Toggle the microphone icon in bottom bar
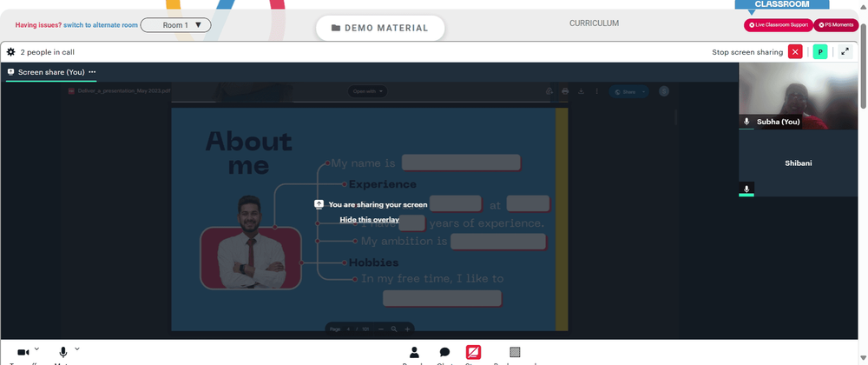The image size is (868, 365). (63, 352)
